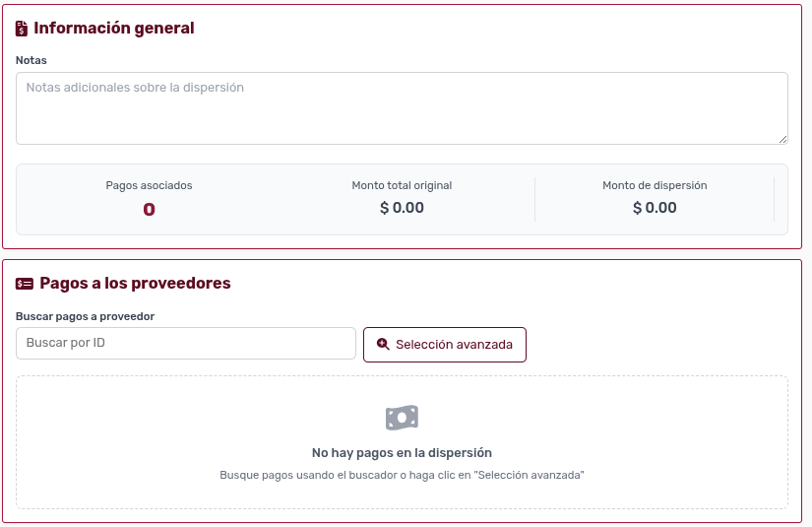Click the Busque pagos usando el buscador hint

coord(402,475)
